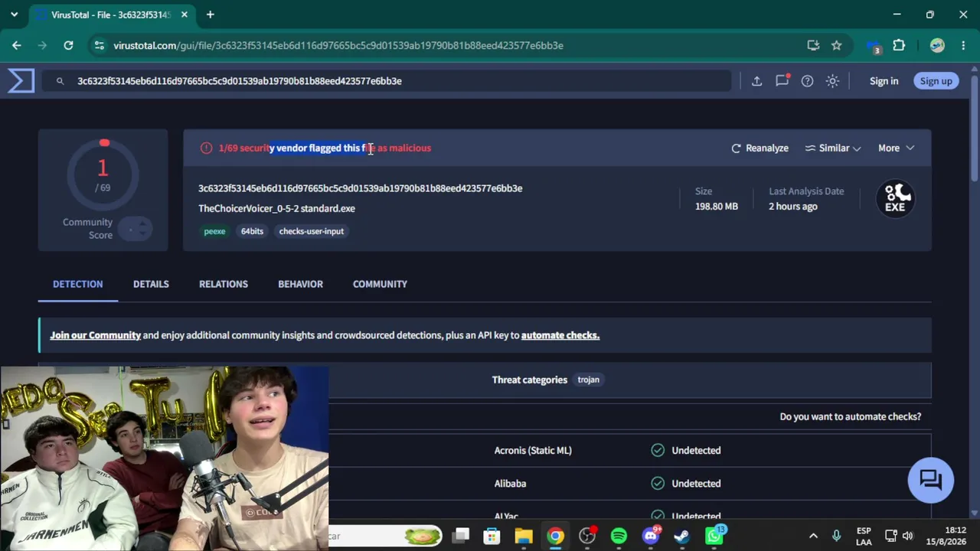Open the upload file icon

pyautogui.click(x=756, y=81)
